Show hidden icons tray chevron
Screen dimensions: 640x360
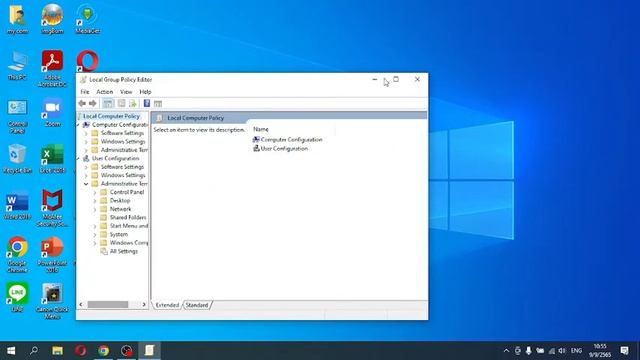[507, 351]
